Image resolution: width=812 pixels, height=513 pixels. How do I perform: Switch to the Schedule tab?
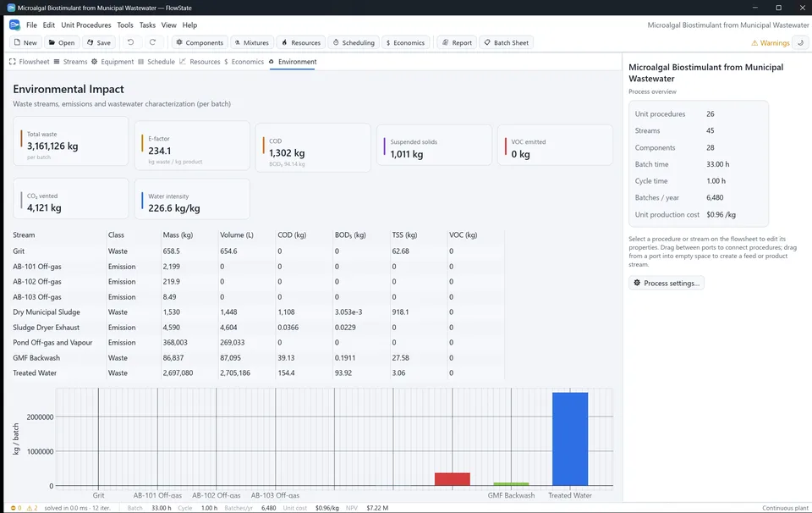point(156,62)
